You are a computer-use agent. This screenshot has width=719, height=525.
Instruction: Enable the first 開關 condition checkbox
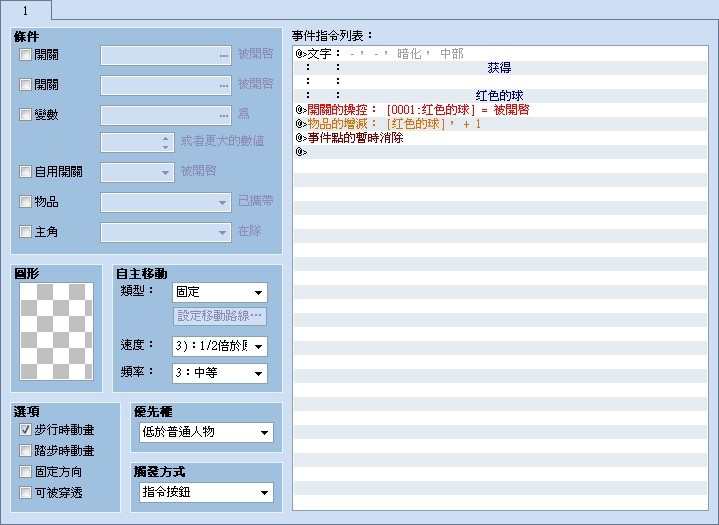point(25,55)
